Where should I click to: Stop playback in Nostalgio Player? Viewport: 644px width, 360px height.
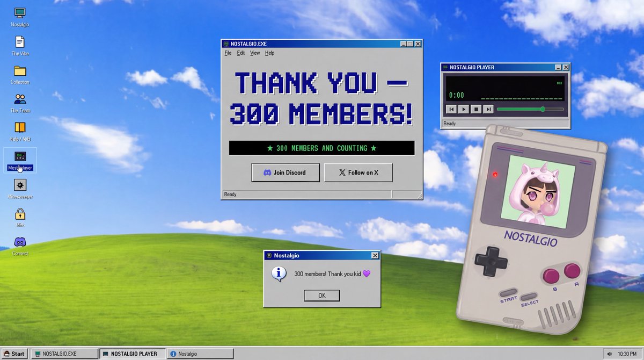pos(476,109)
